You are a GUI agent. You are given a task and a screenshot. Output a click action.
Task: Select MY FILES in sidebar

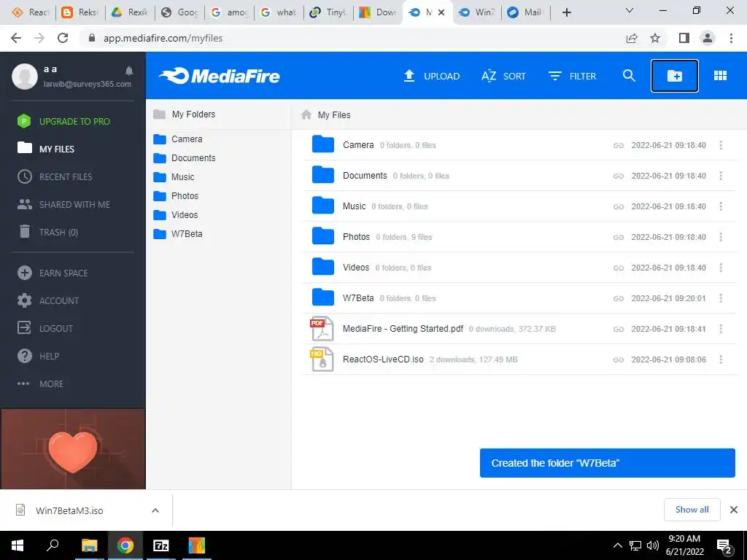pos(46,149)
